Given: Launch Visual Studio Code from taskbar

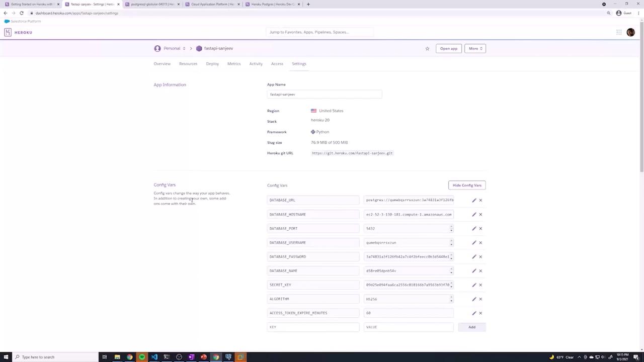Looking at the screenshot, I should tap(154, 357).
